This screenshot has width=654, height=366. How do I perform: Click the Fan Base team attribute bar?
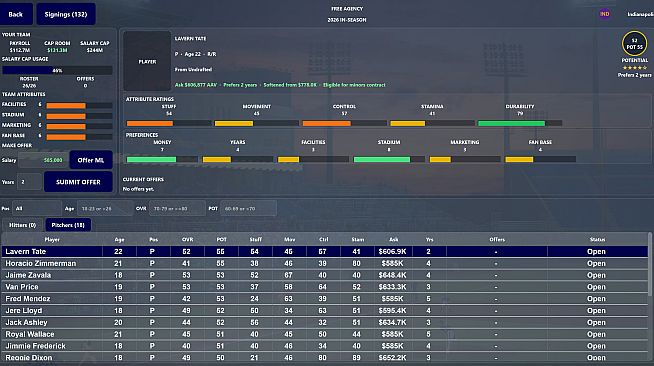79,137
